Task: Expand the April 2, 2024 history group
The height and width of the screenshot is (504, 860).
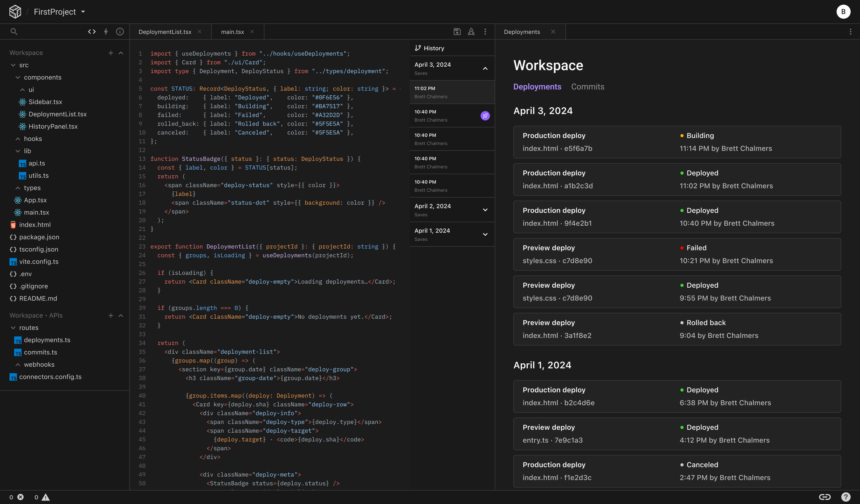Action: tap(485, 210)
